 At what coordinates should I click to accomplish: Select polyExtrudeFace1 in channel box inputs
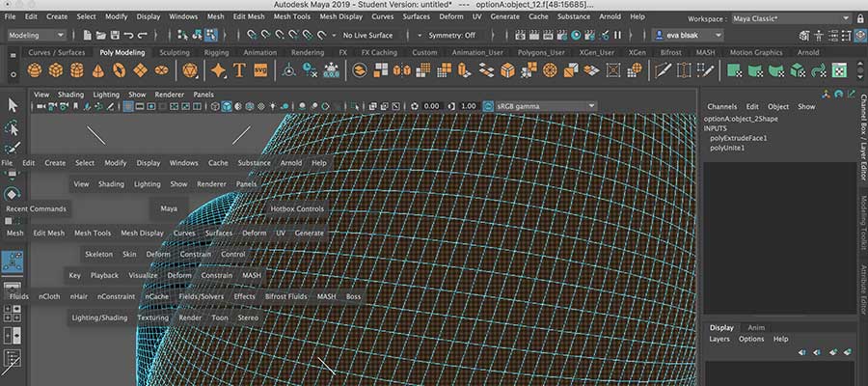click(738, 138)
